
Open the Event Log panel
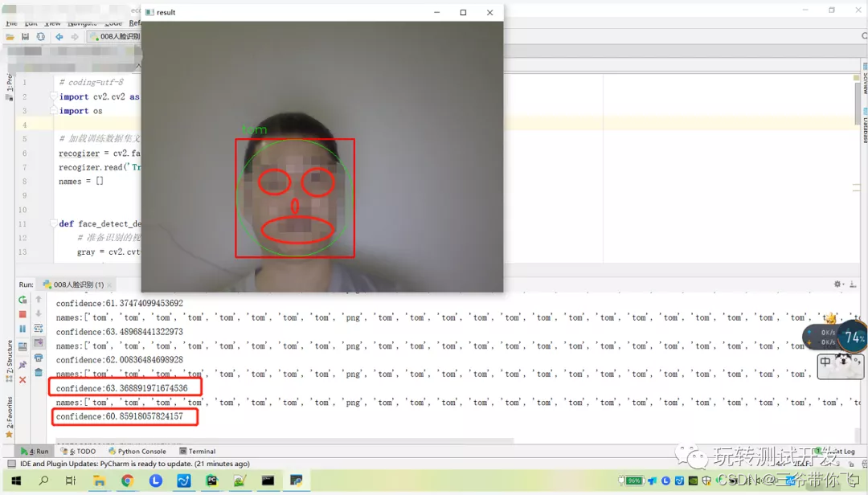[837, 452]
